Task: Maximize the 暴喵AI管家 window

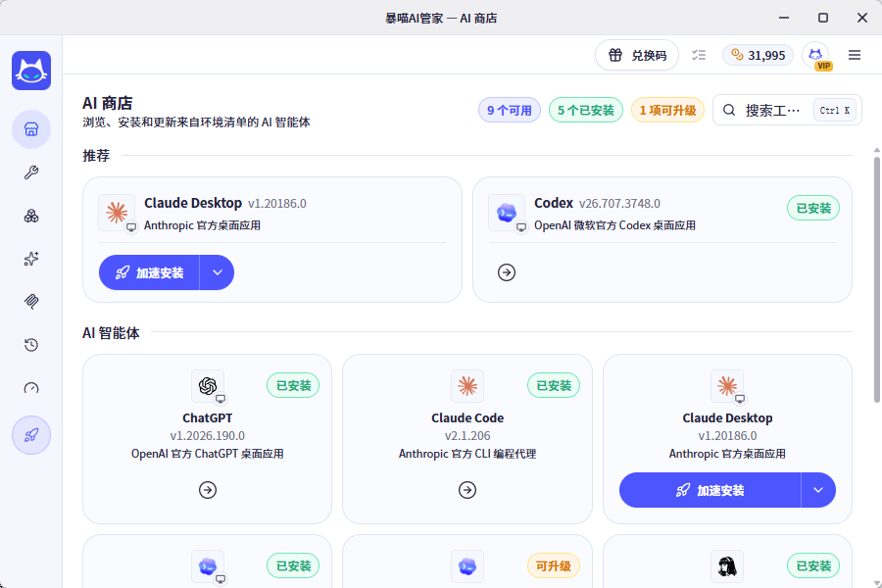Action: tap(823, 18)
